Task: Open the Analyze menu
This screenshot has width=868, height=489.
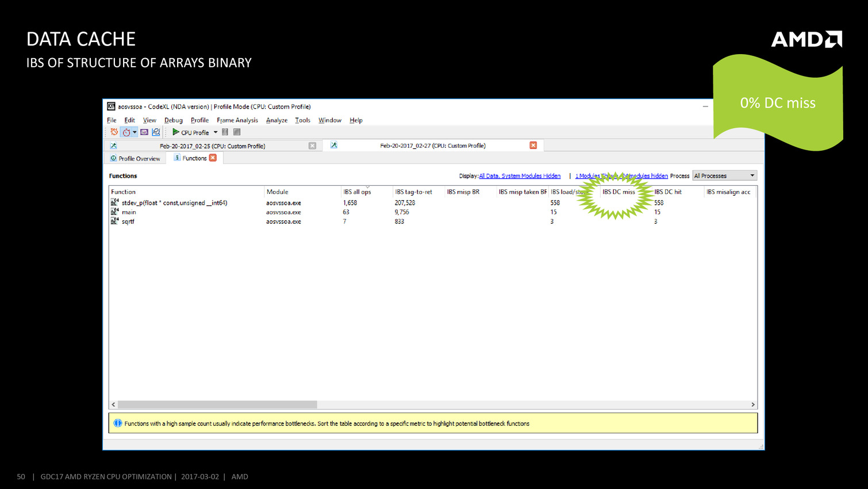Action: [x=276, y=120]
